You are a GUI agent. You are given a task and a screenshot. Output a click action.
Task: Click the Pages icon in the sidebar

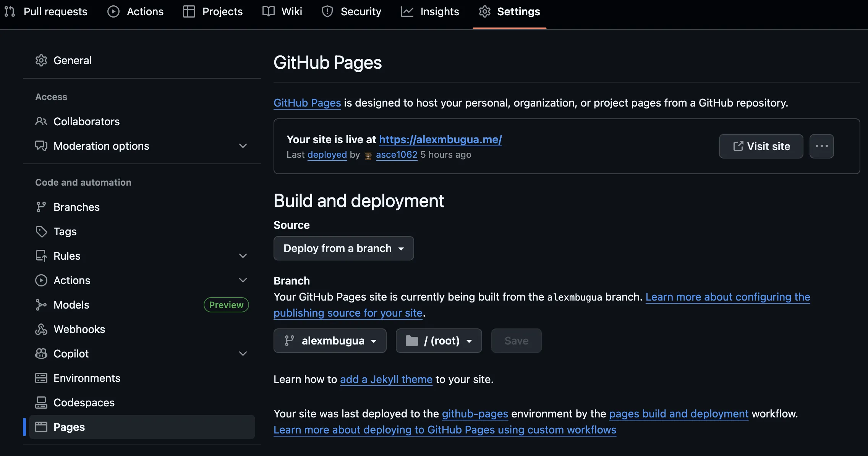(x=42, y=427)
